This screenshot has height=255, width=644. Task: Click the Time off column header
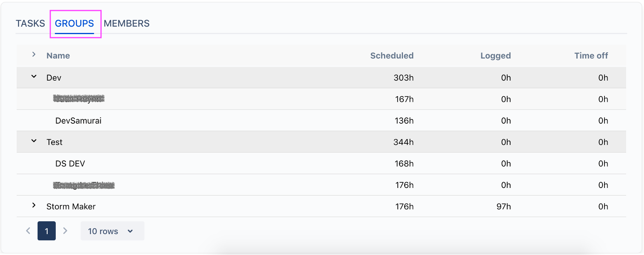[x=591, y=56]
